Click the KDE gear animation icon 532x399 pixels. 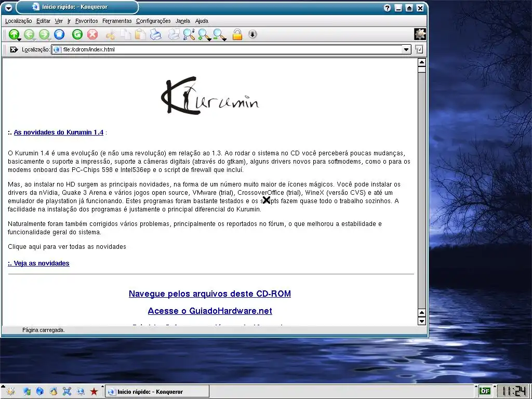click(x=420, y=34)
